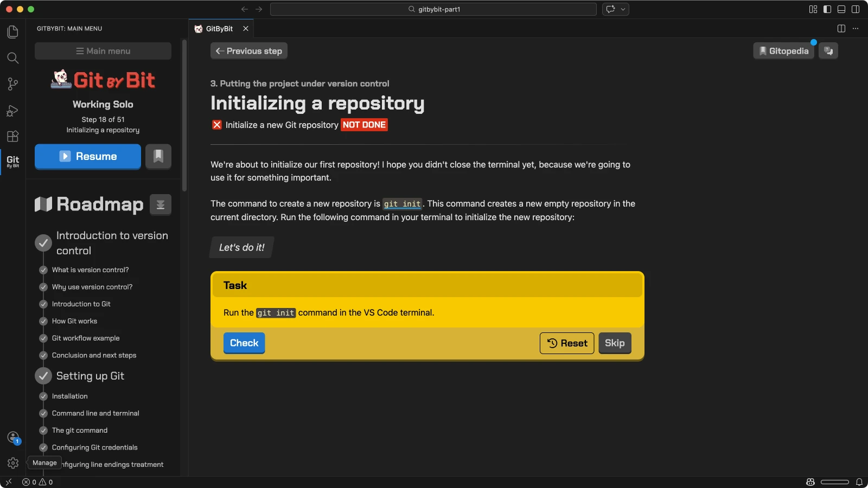Open the chat icon next to Gitopedia
Viewport: 868px width, 488px height.
pos(828,51)
